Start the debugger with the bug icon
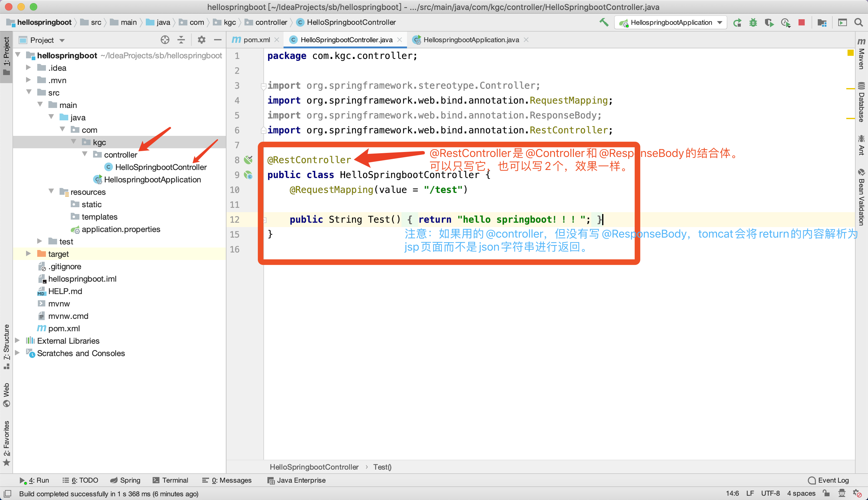The width and height of the screenshot is (868, 500). click(x=753, y=22)
